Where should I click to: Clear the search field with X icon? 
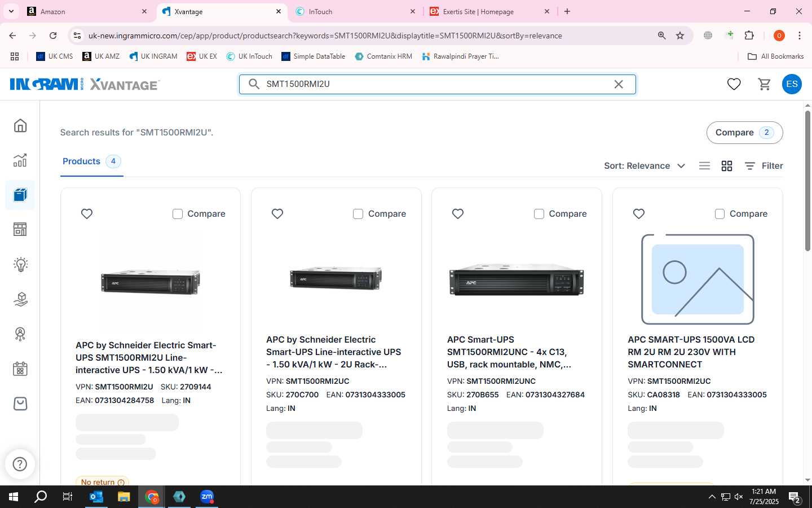coord(619,84)
